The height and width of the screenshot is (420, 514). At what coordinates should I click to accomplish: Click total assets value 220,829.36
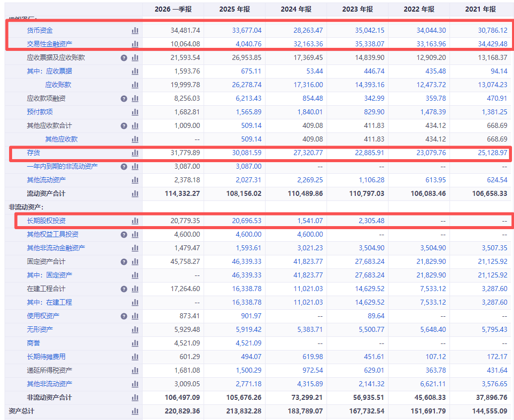click(x=182, y=411)
